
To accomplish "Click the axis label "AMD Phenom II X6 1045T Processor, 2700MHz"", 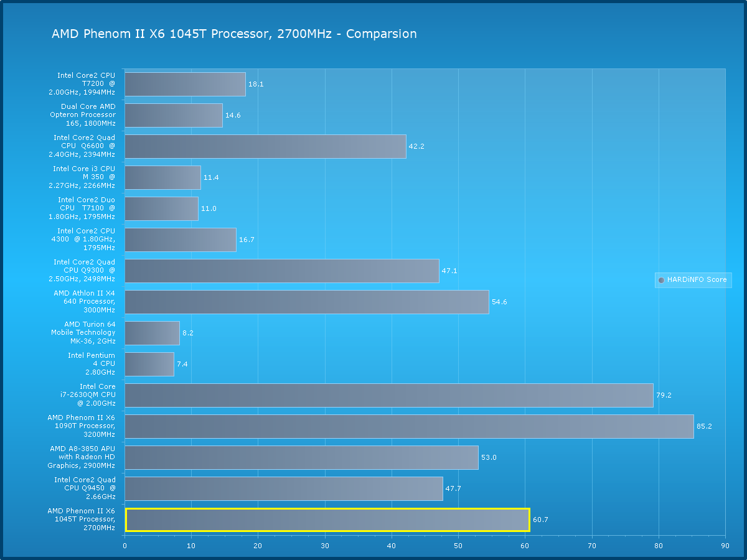I will tap(82, 520).
